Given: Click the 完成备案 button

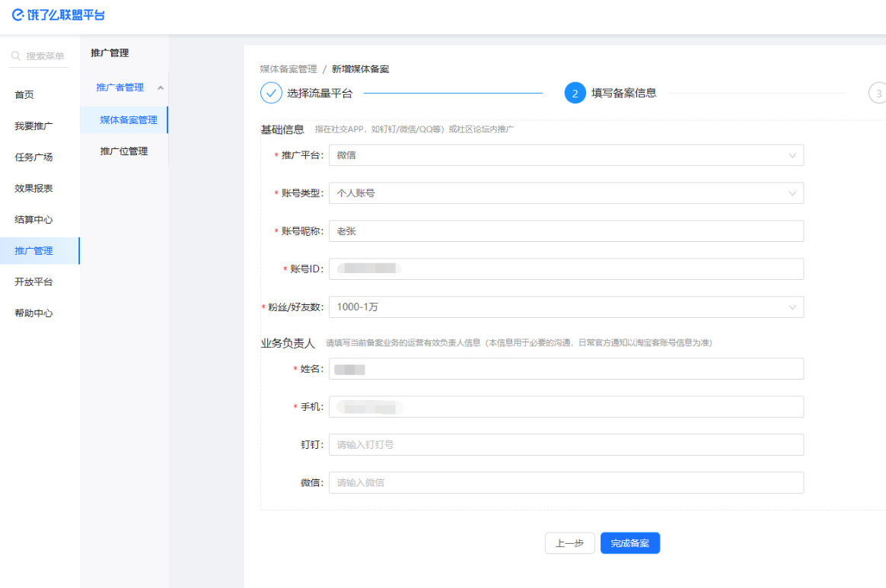Looking at the screenshot, I should tap(629, 543).
